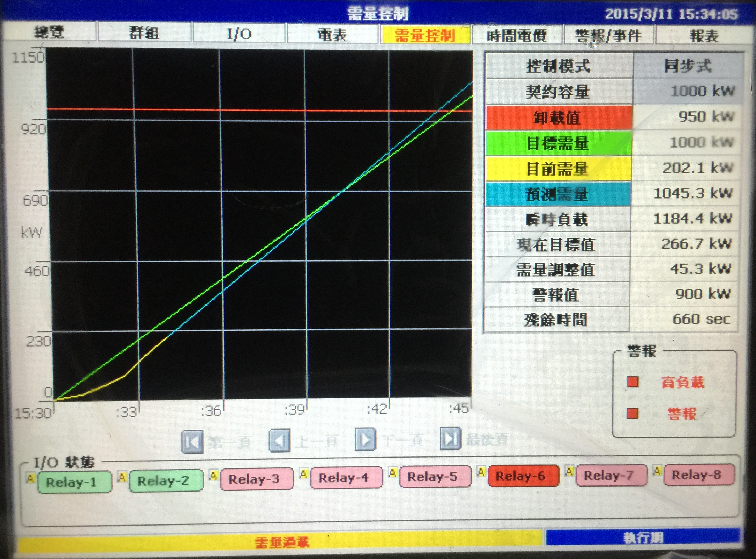This screenshot has height=559, width=756.
Task: Click the 同步式 control mode value
Action: click(x=688, y=66)
